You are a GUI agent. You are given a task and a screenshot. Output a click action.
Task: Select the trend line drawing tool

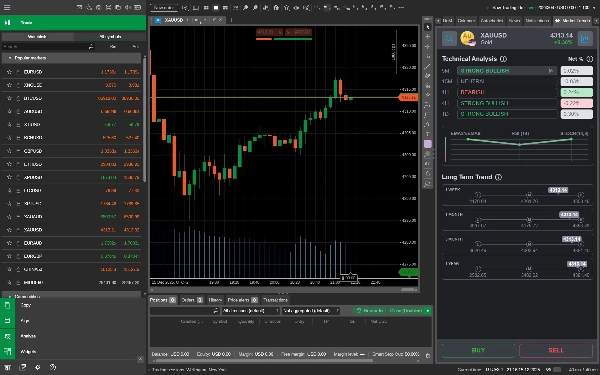(427, 66)
